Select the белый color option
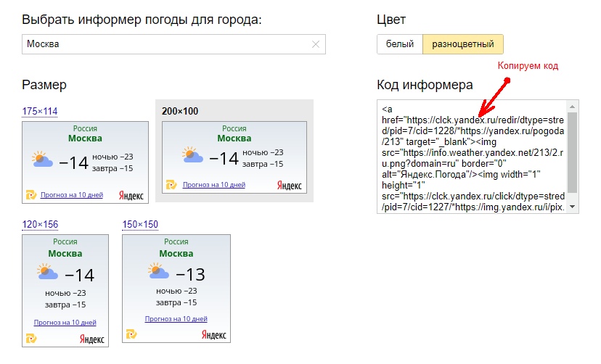 coord(400,44)
